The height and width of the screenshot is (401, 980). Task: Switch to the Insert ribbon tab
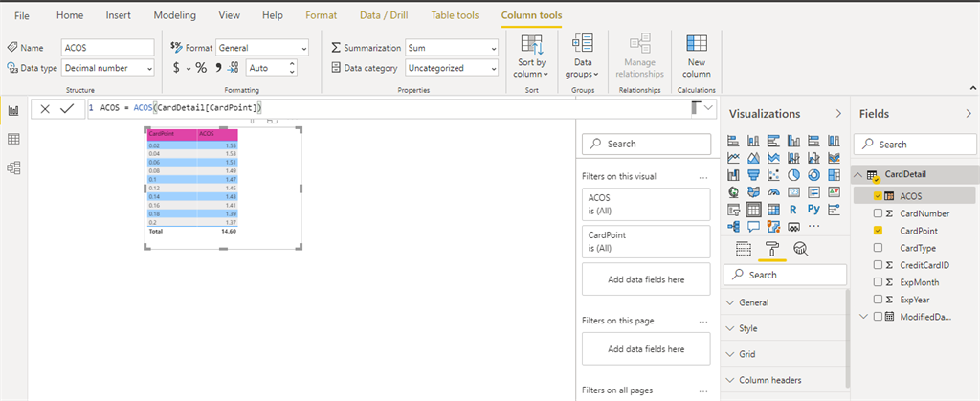coord(119,15)
